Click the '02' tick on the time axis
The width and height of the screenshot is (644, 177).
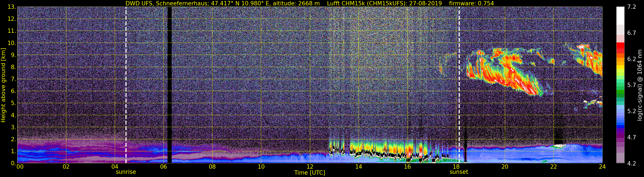pyautogui.click(x=66, y=167)
